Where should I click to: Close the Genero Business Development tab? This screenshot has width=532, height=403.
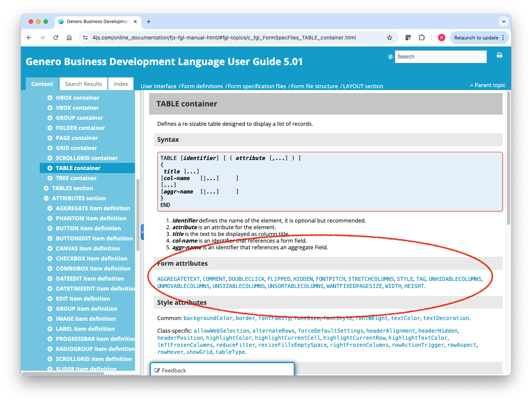coord(135,22)
